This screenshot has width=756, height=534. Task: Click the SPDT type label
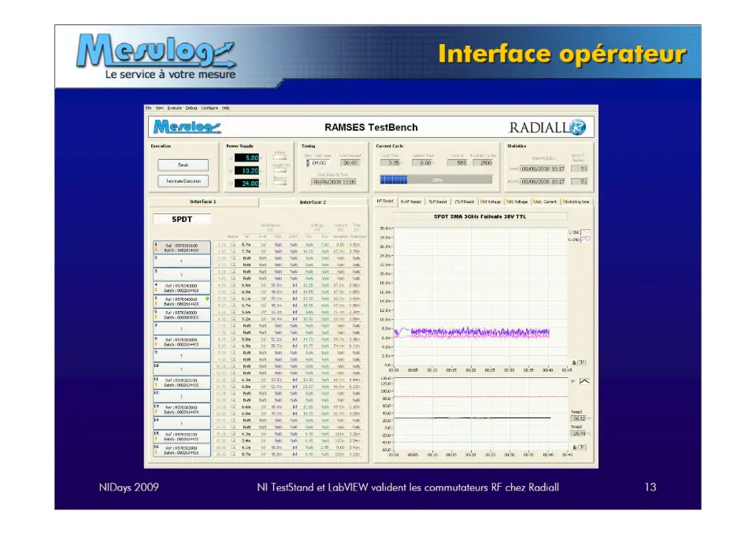click(182, 220)
